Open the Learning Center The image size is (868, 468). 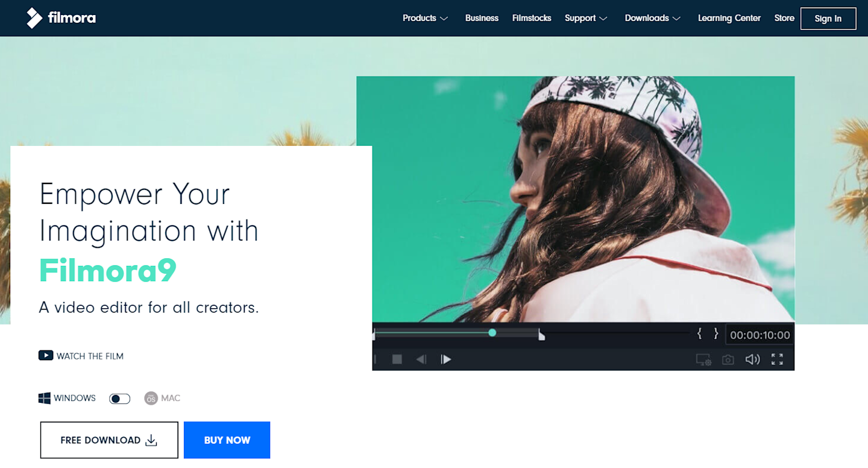tap(729, 18)
